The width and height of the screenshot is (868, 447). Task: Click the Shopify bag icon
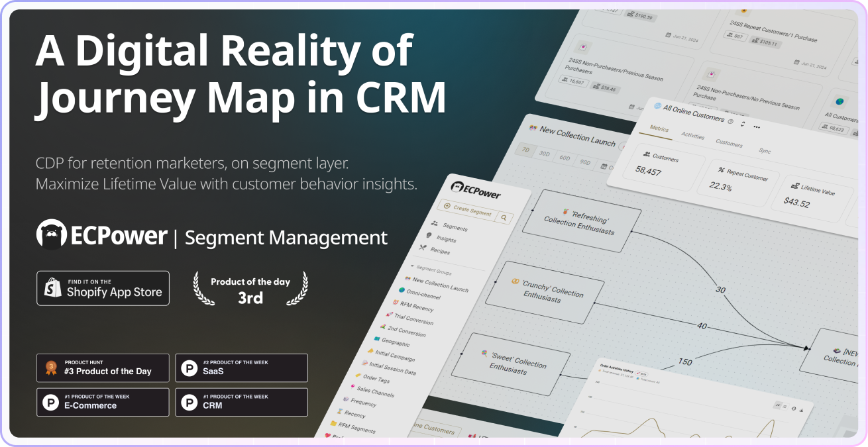(52, 288)
